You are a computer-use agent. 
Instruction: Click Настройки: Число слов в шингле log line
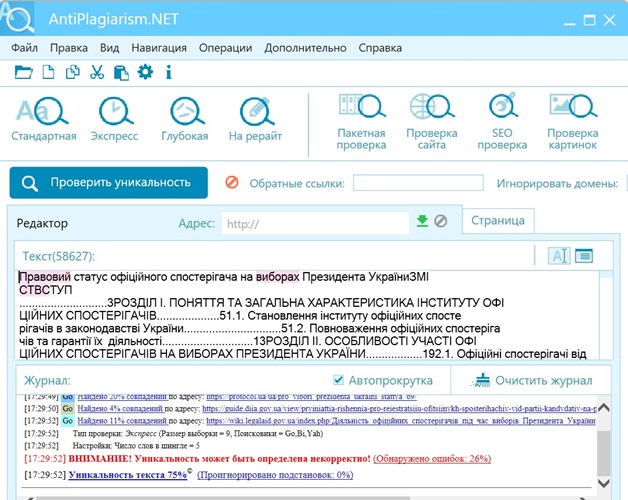[x=136, y=446]
